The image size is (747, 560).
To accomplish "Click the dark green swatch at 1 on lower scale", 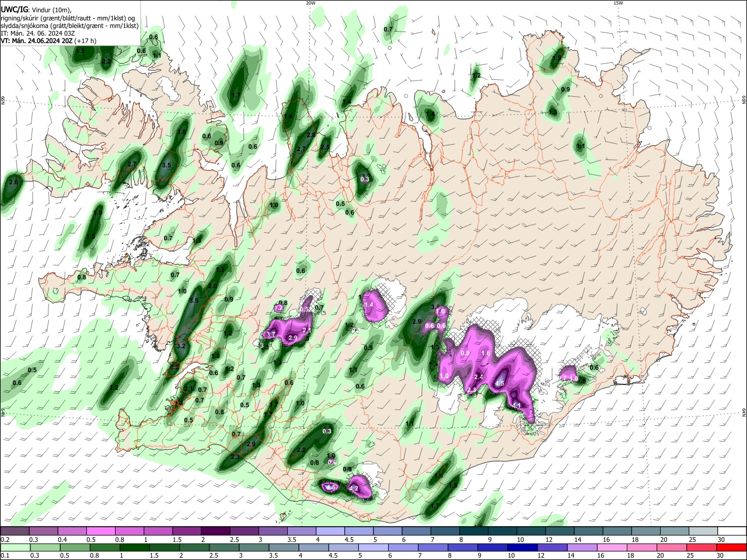I will pyautogui.click(x=135, y=548).
